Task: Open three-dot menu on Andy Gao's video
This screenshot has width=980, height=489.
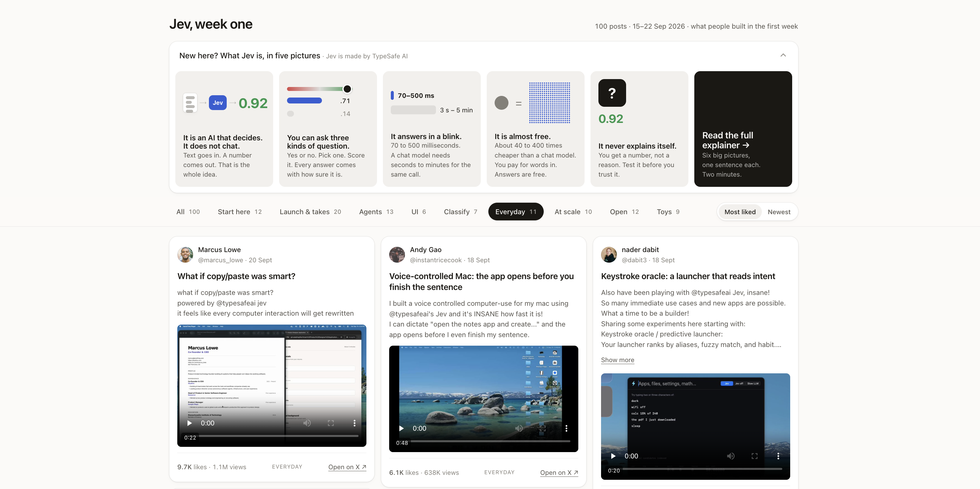Action: [566, 428]
